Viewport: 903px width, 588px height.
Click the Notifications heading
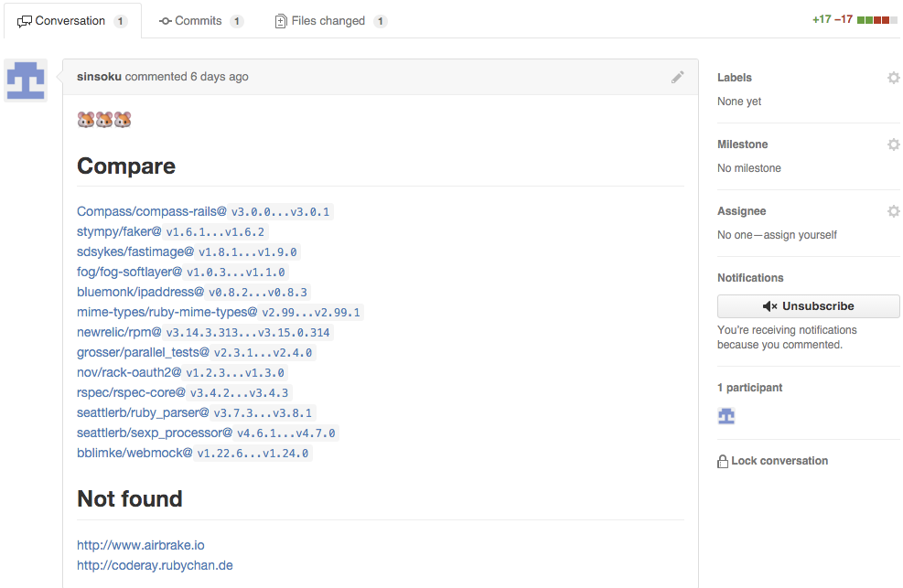coord(750,278)
